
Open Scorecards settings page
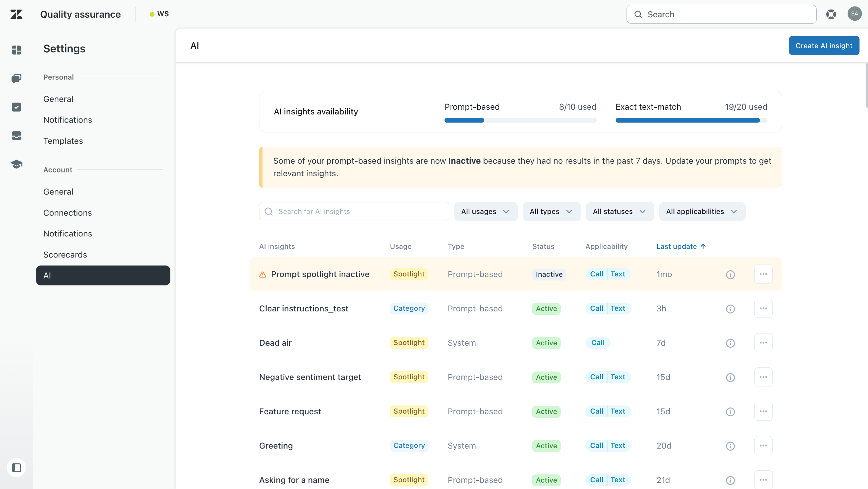tap(65, 255)
